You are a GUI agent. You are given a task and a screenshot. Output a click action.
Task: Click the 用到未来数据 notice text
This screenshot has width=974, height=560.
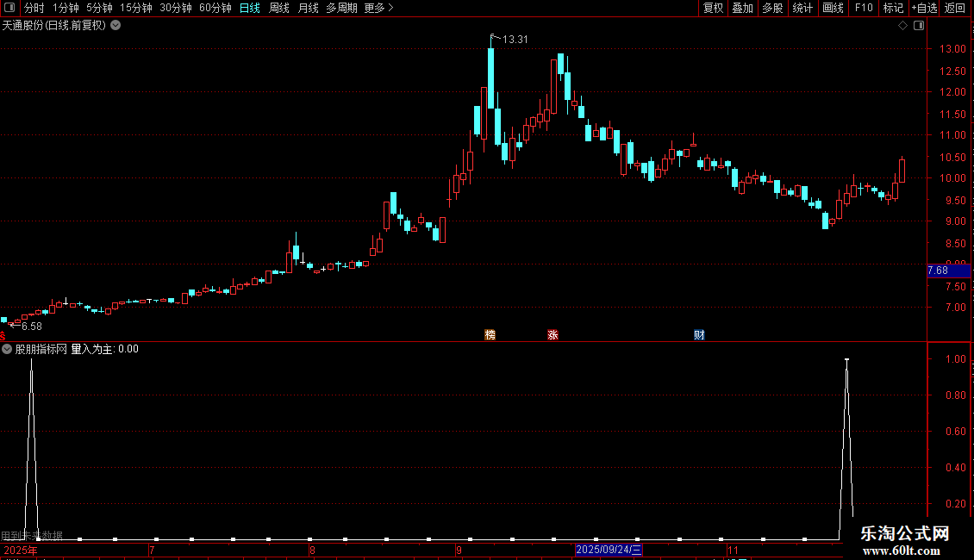(x=32, y=535)
